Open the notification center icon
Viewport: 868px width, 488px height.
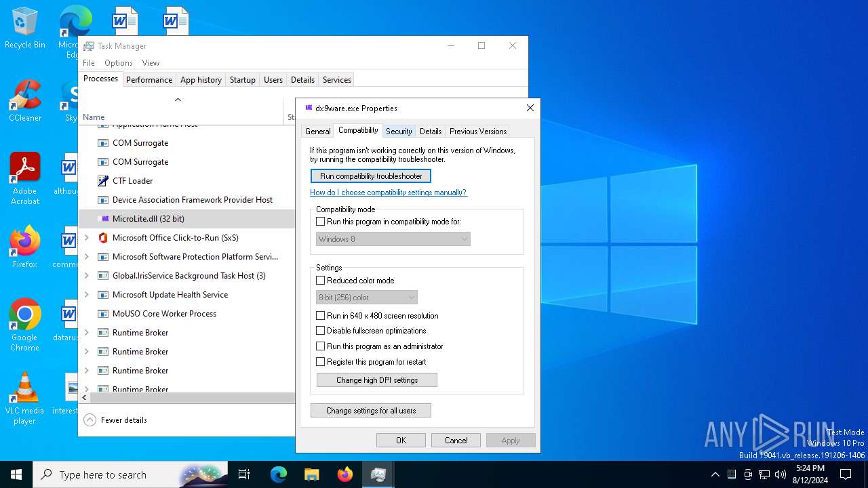point(846,474)
